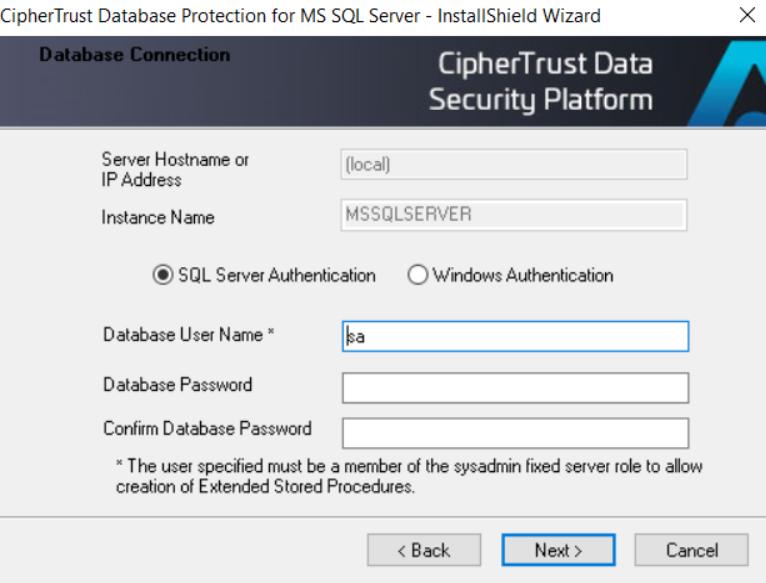Click the Instance Name MSSQLSERVER field

point(514,215)
